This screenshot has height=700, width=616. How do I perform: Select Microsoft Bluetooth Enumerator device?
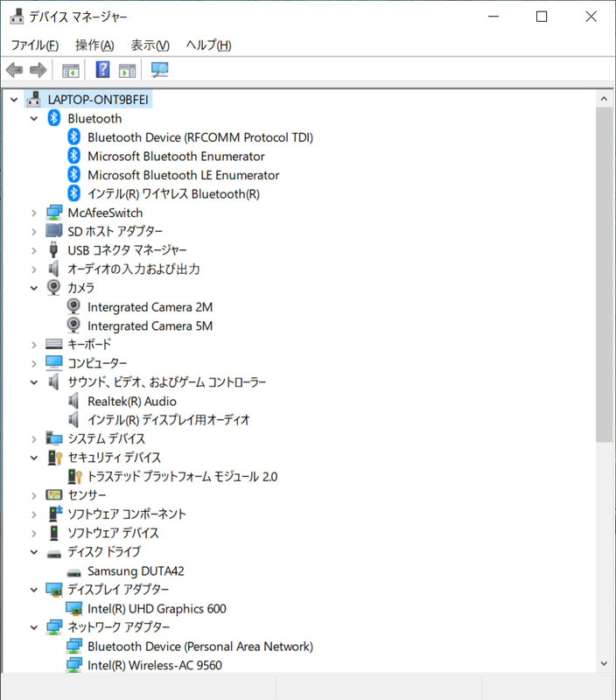(x=176, y=157)
